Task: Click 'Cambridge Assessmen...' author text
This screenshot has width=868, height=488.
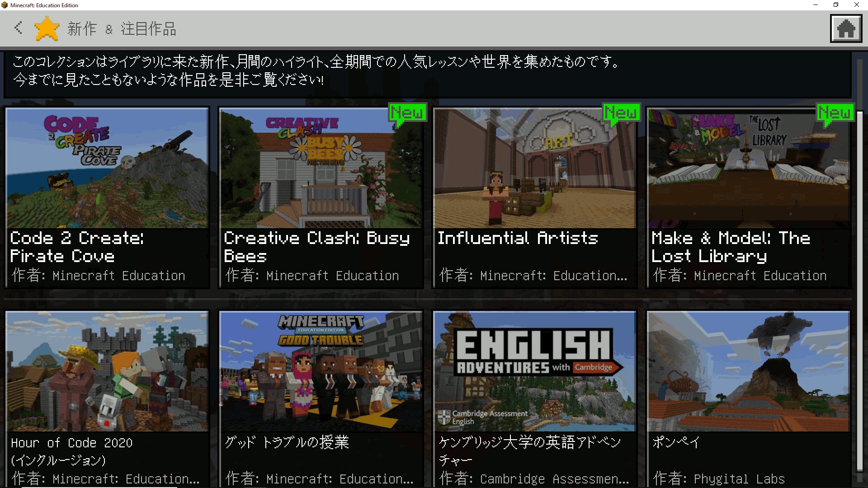Action: pos(555,479)
